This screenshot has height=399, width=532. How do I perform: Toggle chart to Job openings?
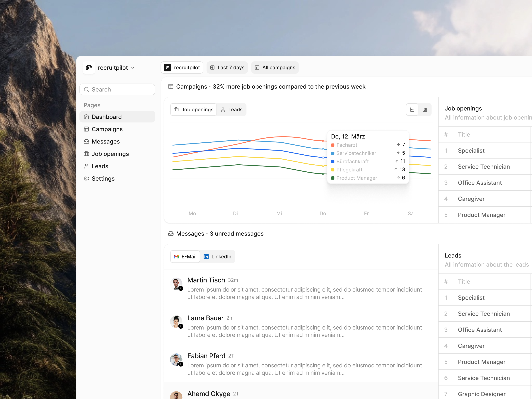click(x=194, y=110)
